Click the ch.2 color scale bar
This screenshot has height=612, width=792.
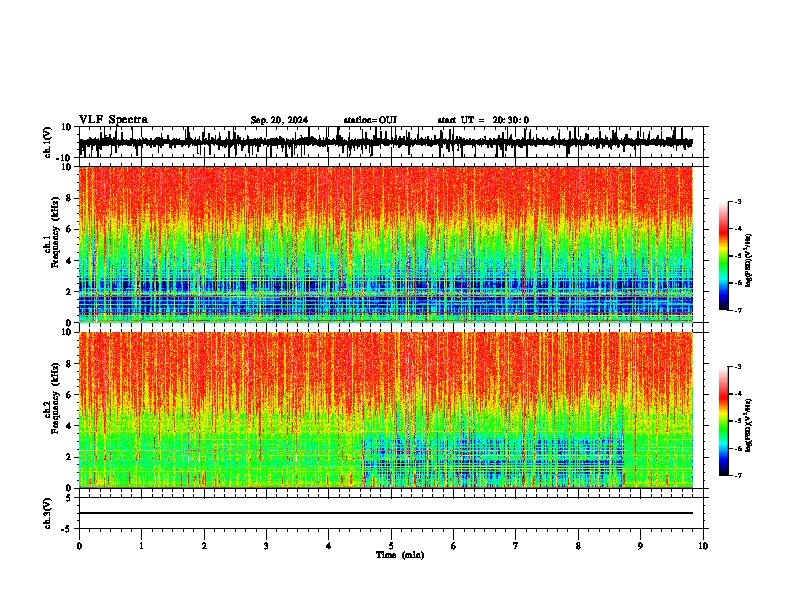click(x=723, y=421)
